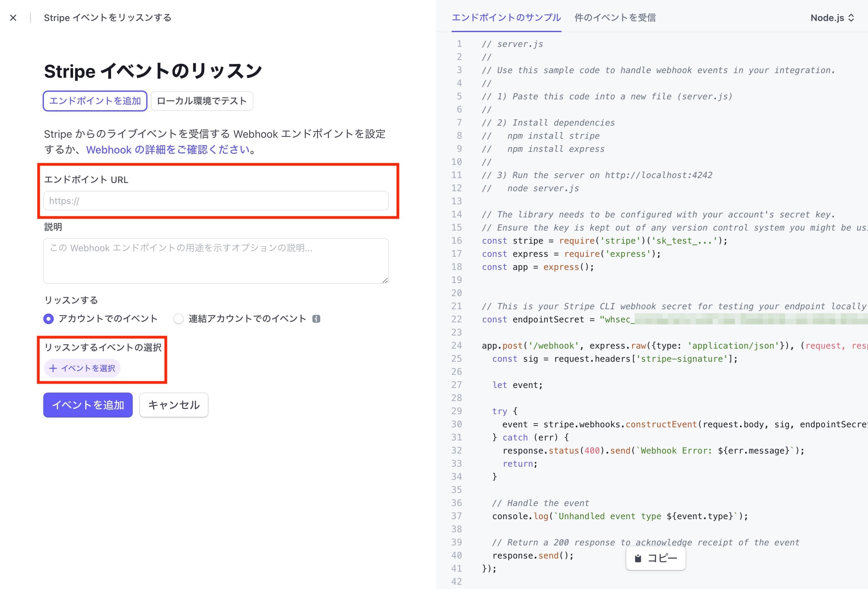Click the code line const endpointSecret

point(675,319)
